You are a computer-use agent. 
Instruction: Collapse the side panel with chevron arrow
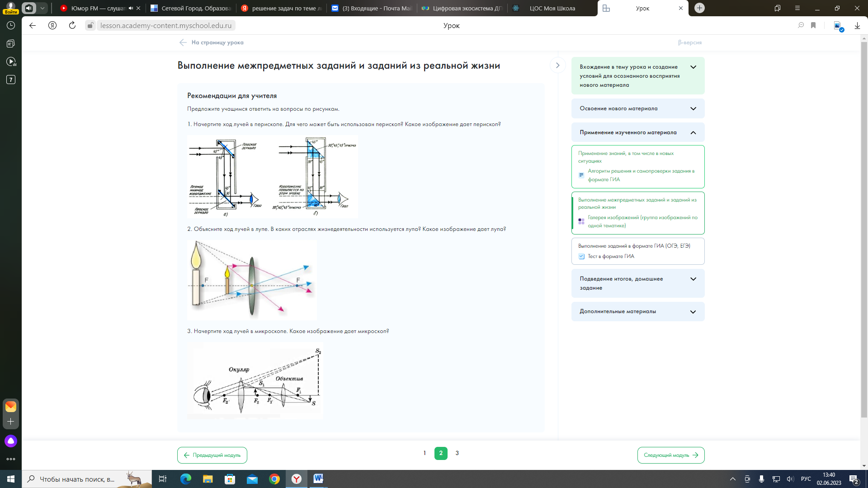pyautogui.click(x=557, y=66)
